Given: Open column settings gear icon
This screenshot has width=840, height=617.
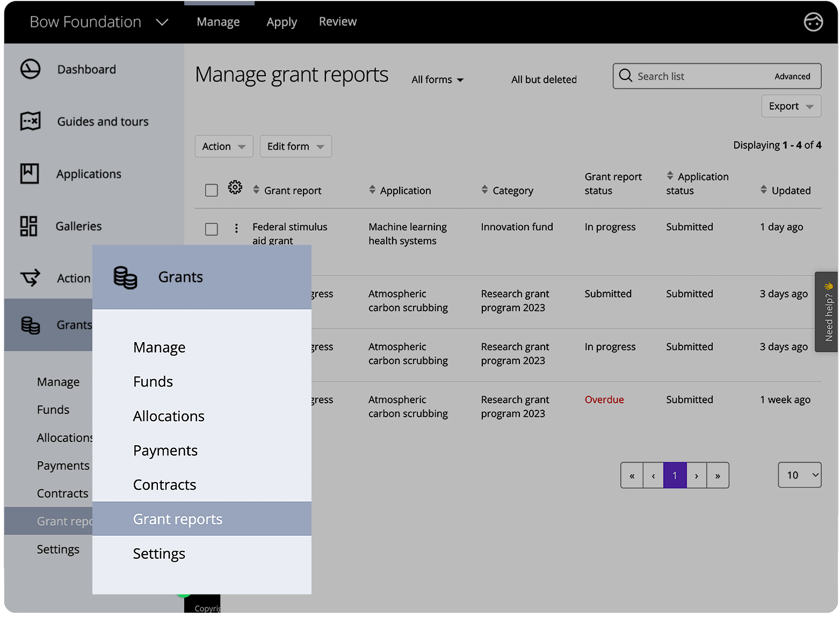Looking at the screenshot, I should point(235,187).
